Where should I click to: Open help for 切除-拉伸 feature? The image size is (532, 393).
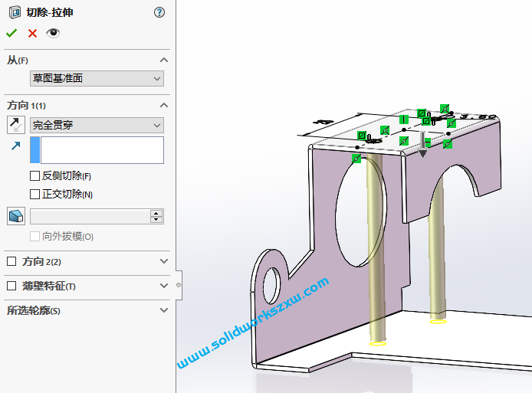point(159,12)
